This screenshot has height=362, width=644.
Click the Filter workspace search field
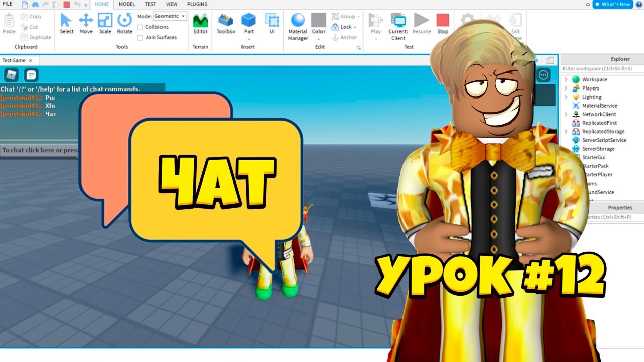(602, 68)
